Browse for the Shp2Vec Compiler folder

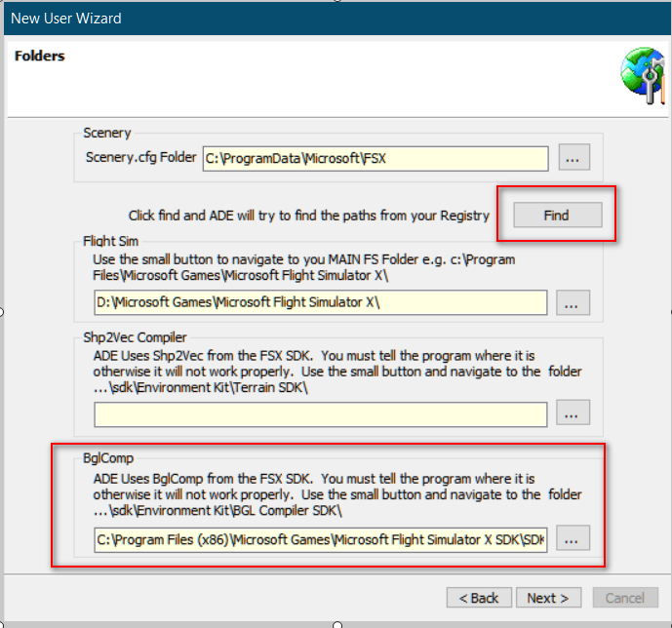[573, 413]
